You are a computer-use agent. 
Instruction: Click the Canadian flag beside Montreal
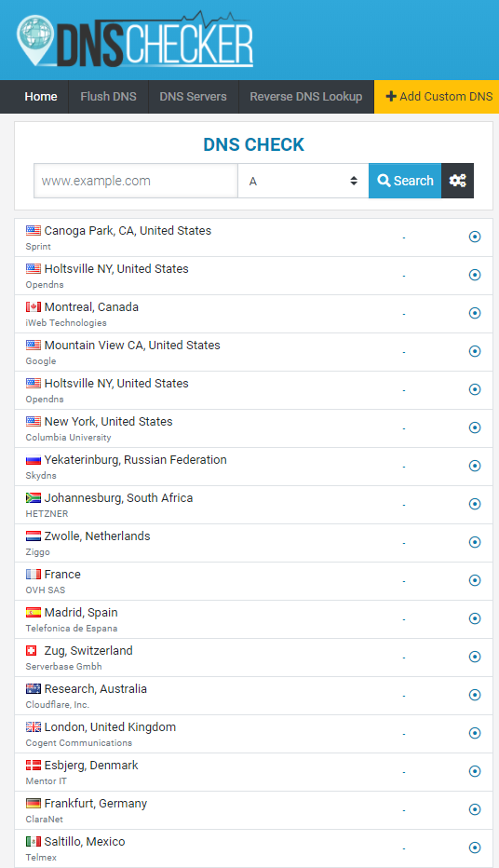click(34, 306)
